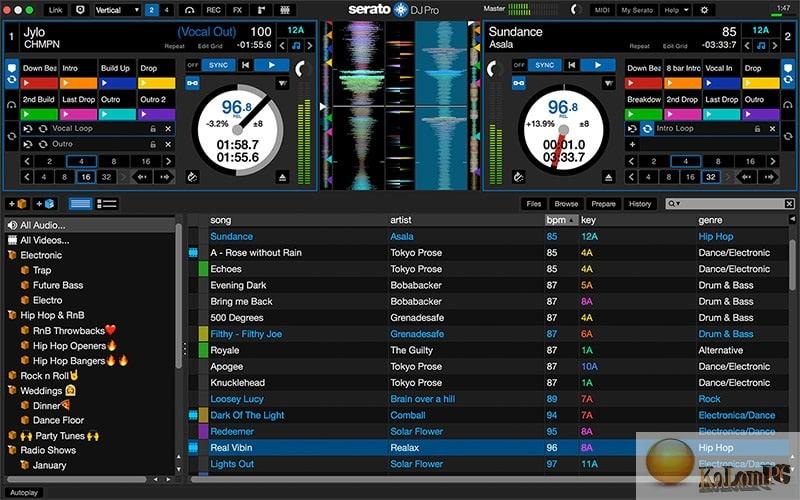Click the shield icon next to Link button
This screenshot has width=800, height=500.
click(x=80, y=10)
